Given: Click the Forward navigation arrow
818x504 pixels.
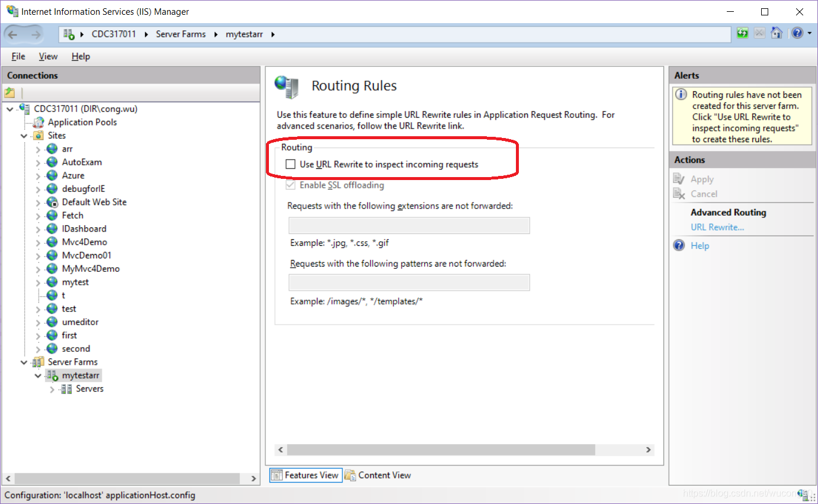Looking at the screenshot, I should 36,34.
